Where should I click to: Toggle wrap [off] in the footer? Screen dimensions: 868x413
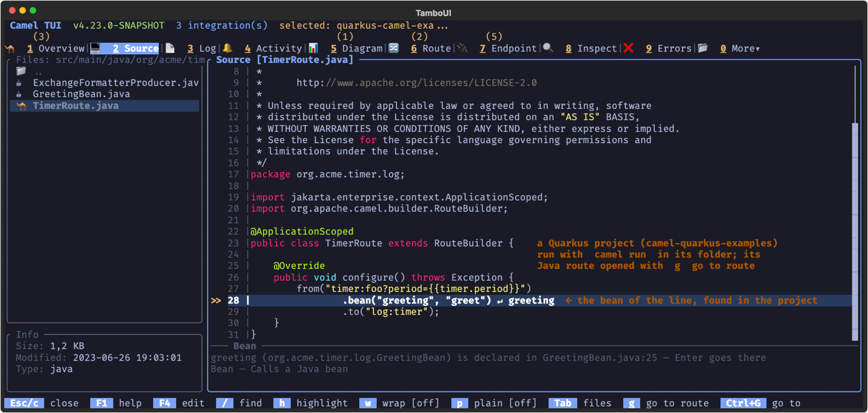pyautogui.click(x=399, y=403)
